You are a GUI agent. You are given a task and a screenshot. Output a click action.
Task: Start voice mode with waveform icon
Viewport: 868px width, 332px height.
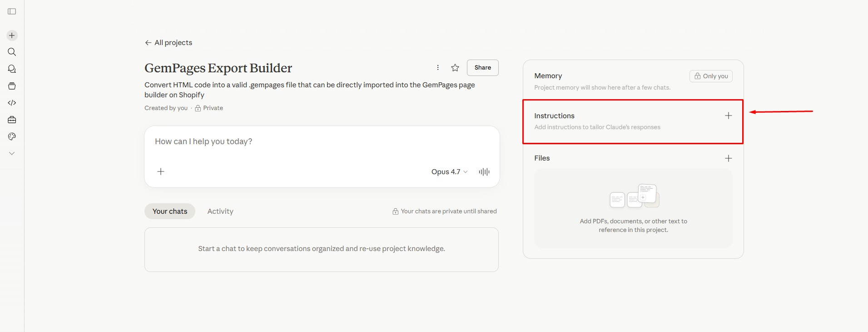(484, 172)
